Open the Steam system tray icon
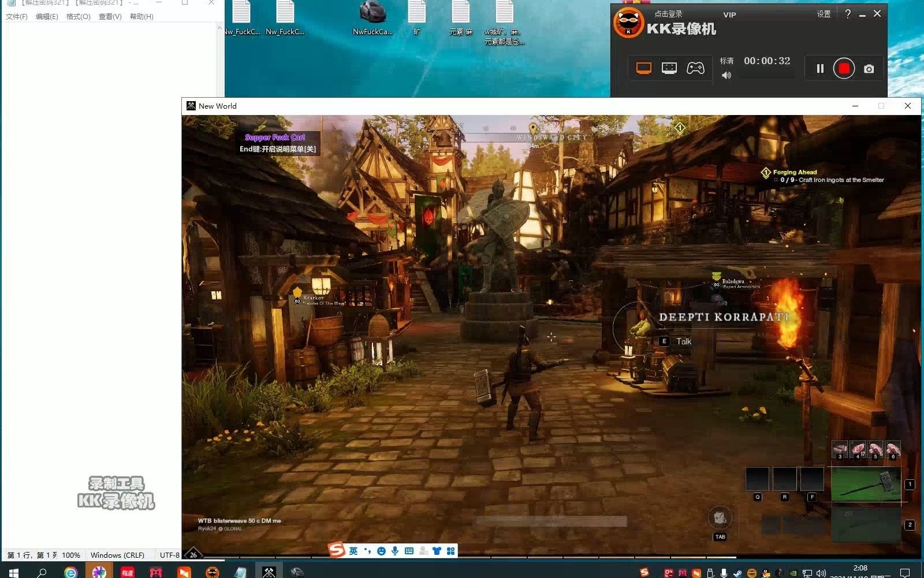This screenshot has width=924, height=578. point(737,573)
